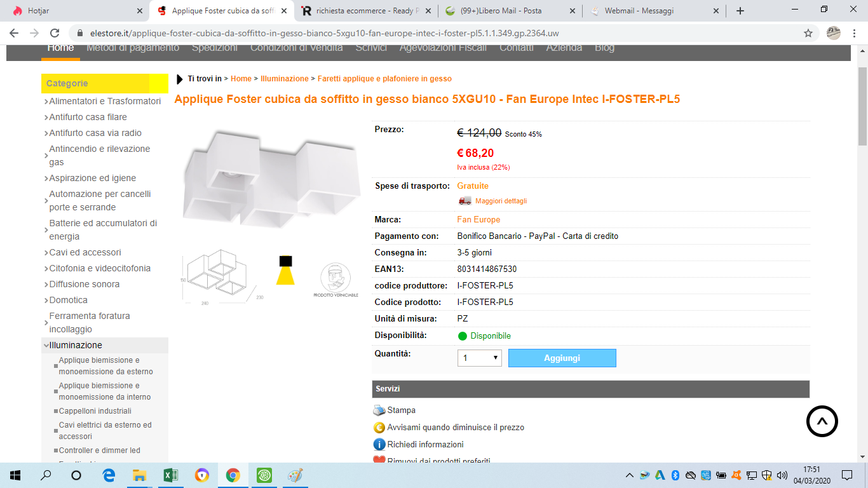Click the euro coin price alert icon
The image size is (868, 488).
379,428
